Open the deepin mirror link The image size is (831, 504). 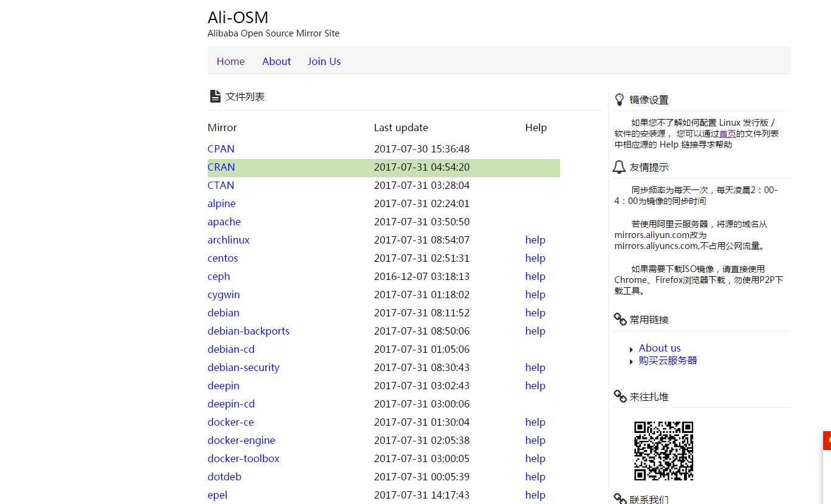[x=224, y=386]
